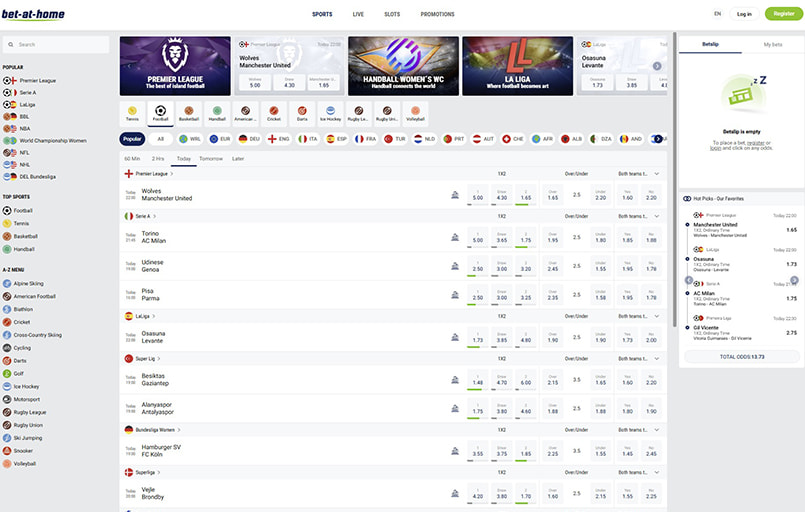Open stats icon for Osasuna vs Levante
The width and height of the screenshot is (805, 512).
coord(455,337)
